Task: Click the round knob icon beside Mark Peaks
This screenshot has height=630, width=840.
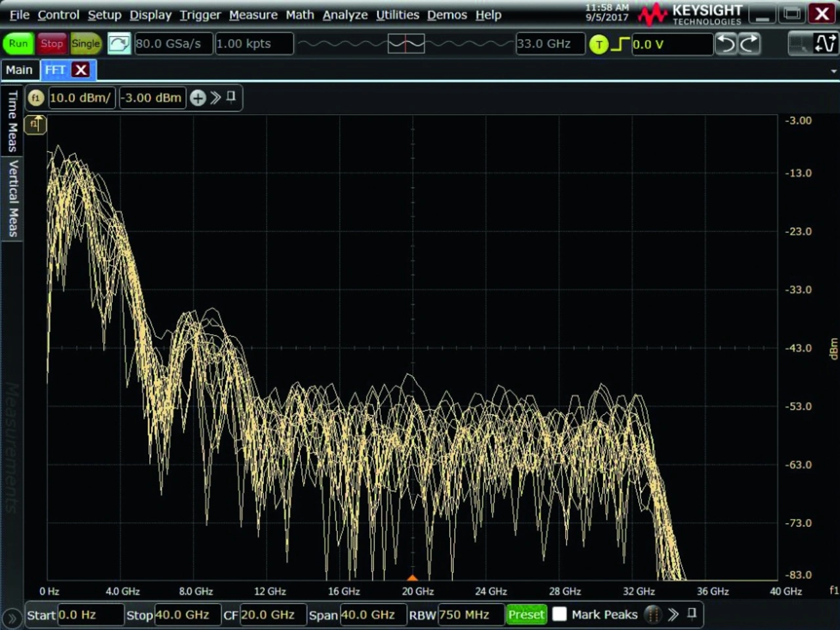Action: [x=652, y=614]
